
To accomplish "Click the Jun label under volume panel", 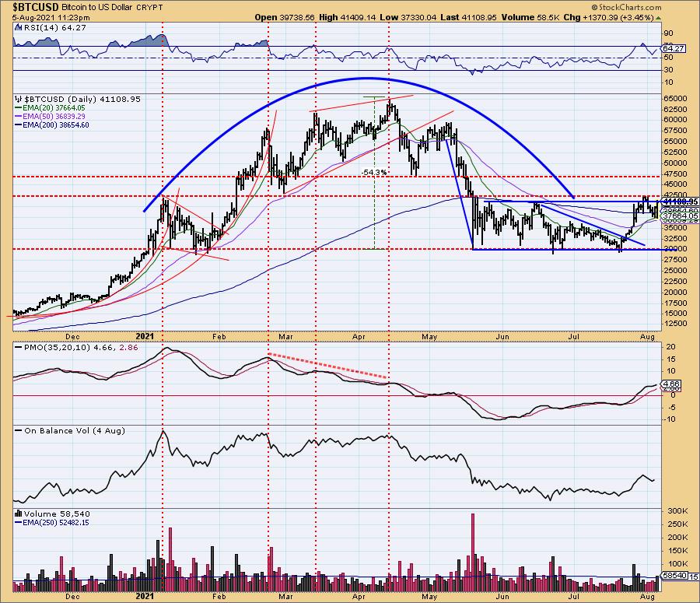I will point(502,597).
